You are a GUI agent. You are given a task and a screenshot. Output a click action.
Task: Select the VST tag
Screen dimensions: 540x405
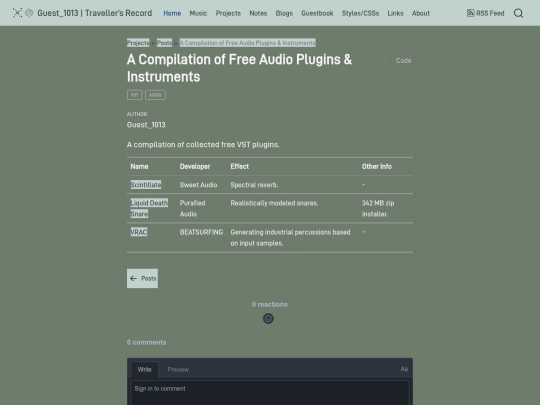pyautogui.click(x=134, y=95)
